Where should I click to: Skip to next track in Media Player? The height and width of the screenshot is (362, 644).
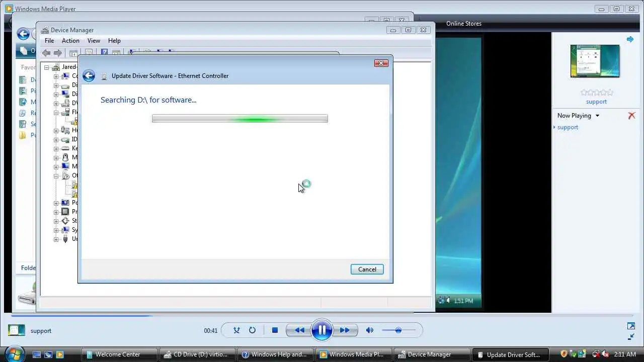coord(345,330)
